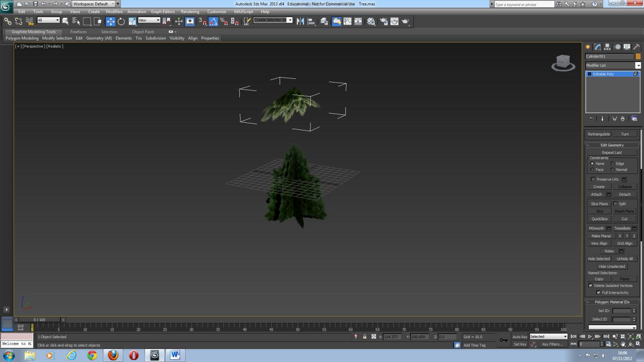Open the Material Editor icon
This screenshot has height=362, width=644.
tap(371, 21)
